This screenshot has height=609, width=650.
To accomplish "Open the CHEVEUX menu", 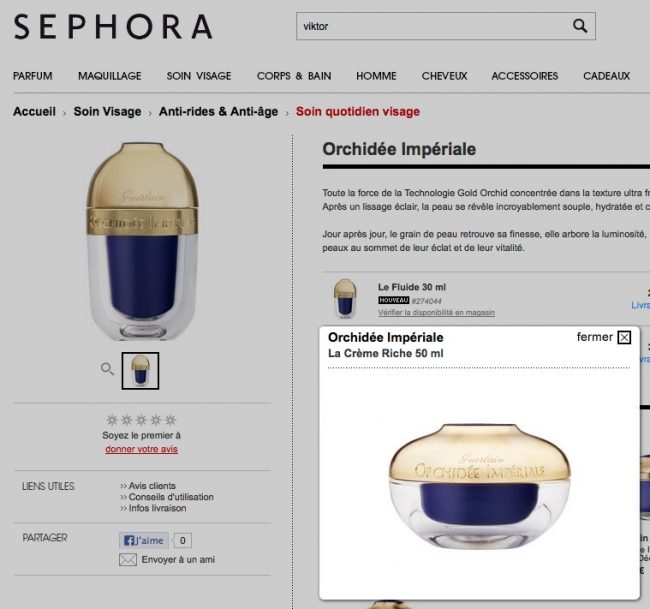I will [x=444, y=76].
